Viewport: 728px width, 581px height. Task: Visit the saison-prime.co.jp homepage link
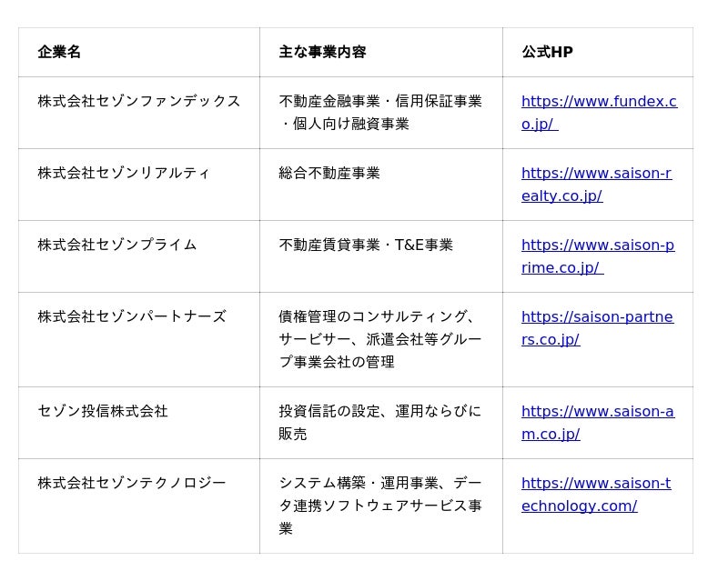point(598,256)
